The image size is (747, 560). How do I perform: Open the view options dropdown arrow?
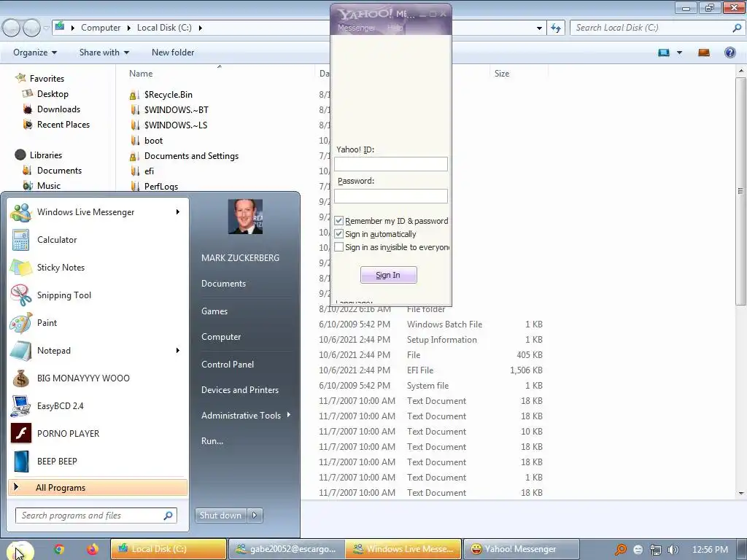click(x=679, y=52)
